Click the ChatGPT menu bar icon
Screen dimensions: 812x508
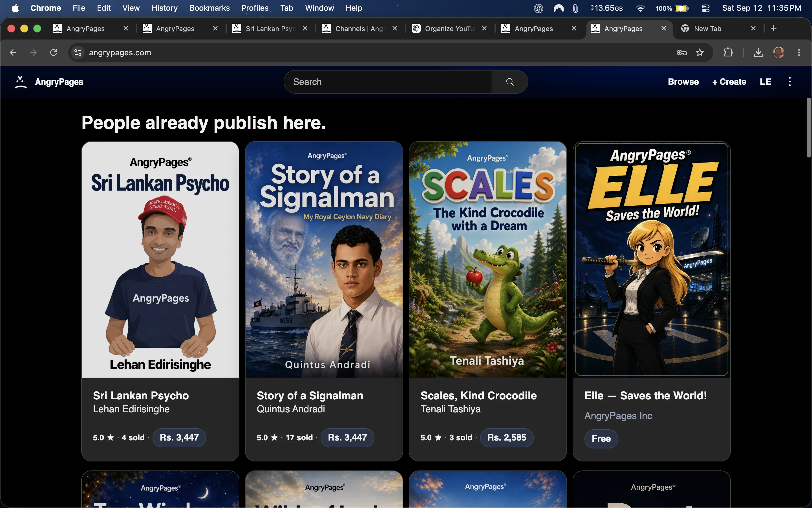538,8
